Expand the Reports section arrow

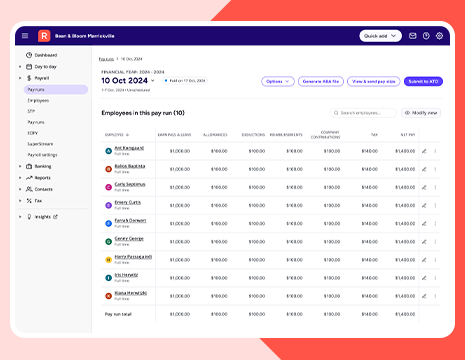tap(20, 178)
